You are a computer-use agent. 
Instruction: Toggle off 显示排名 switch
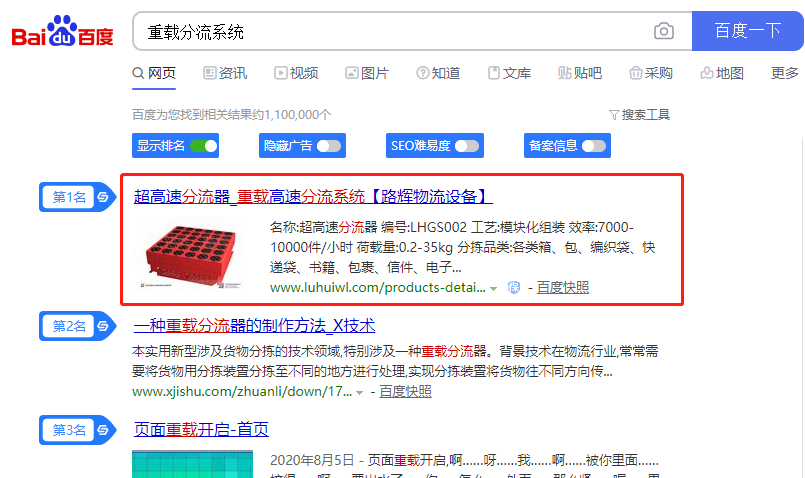(204, 146)
